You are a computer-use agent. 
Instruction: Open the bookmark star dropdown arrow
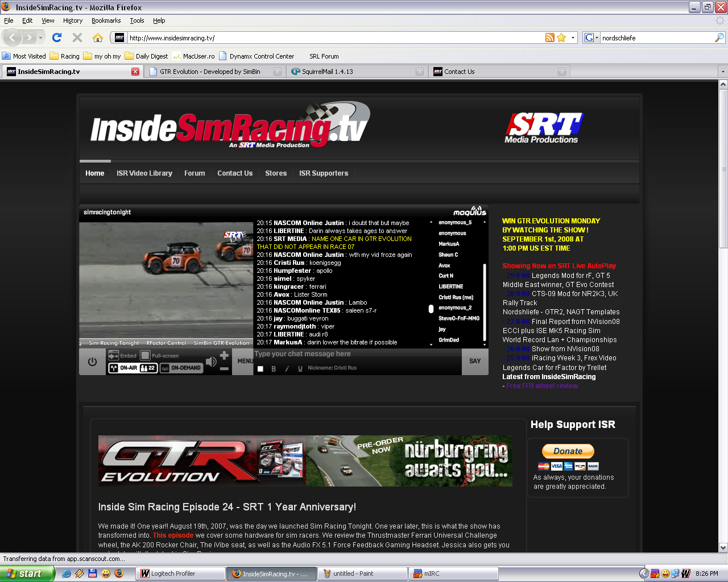(x=573, y=38)
